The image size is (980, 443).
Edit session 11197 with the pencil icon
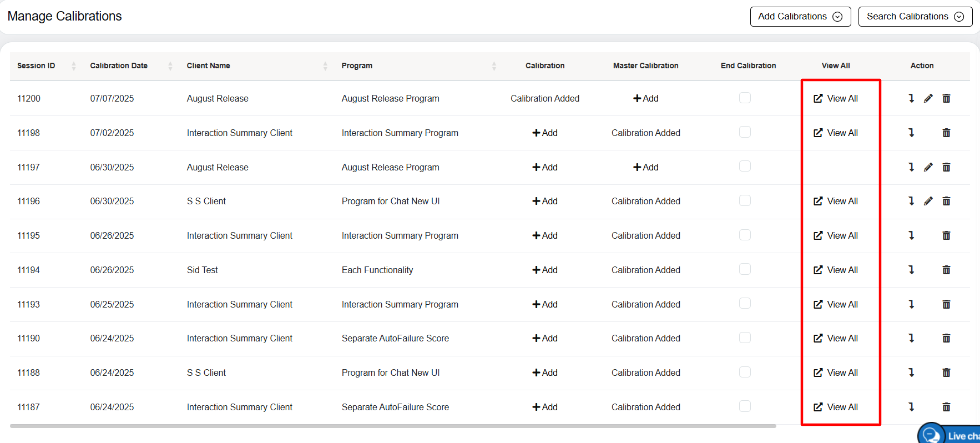928,167
